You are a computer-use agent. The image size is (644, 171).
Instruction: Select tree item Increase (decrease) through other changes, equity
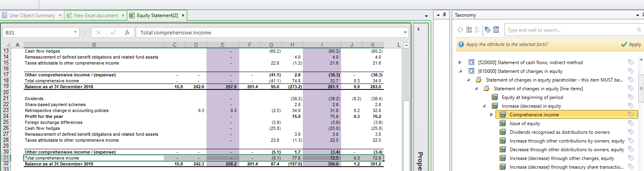pyautogui.click(x=561, y=158)
